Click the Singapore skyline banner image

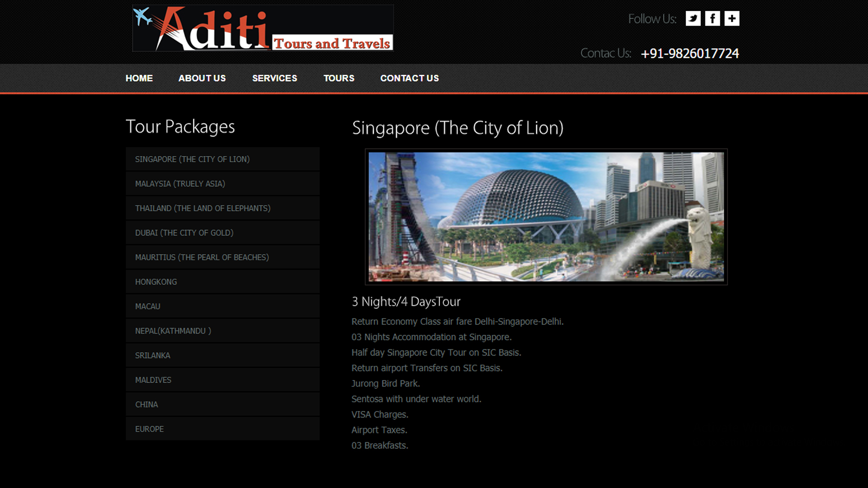546,217
